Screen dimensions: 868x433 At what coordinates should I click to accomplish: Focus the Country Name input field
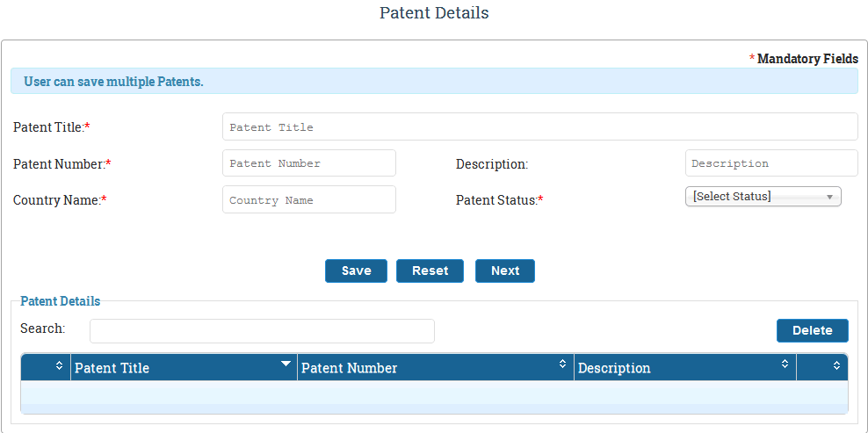[x=309, y=200]
